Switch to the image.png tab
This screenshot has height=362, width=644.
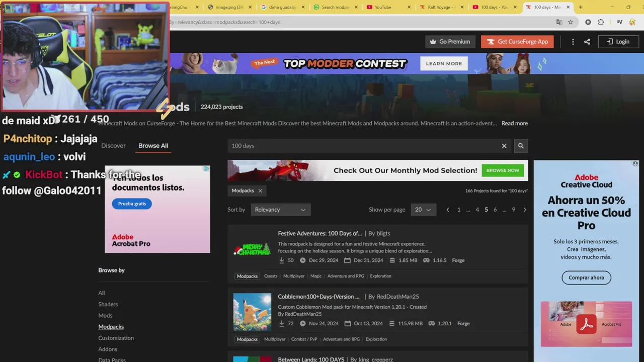point(229,7)
